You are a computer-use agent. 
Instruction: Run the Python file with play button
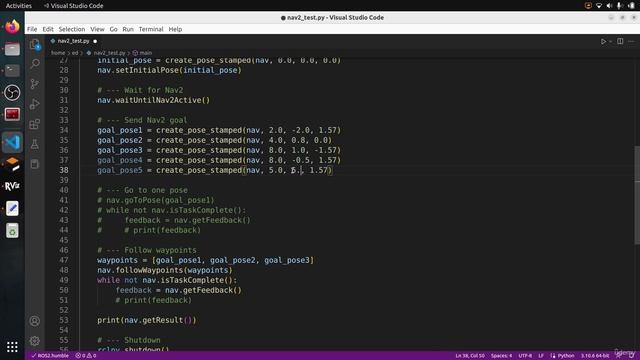pyautogui.click(x=603, y=41)
